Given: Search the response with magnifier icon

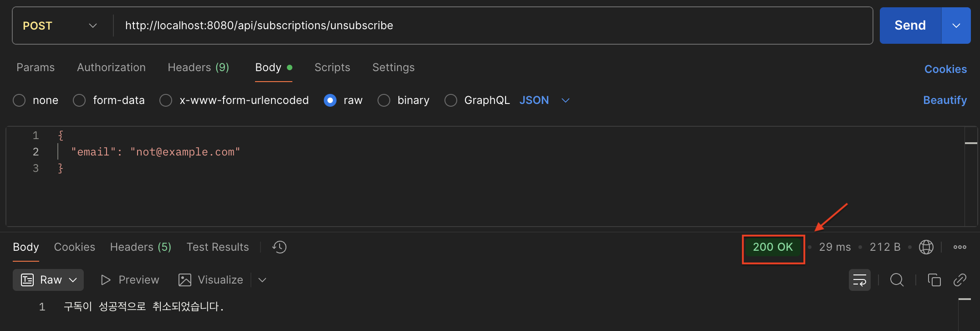Looking at the screenshot, I should 897,280.
